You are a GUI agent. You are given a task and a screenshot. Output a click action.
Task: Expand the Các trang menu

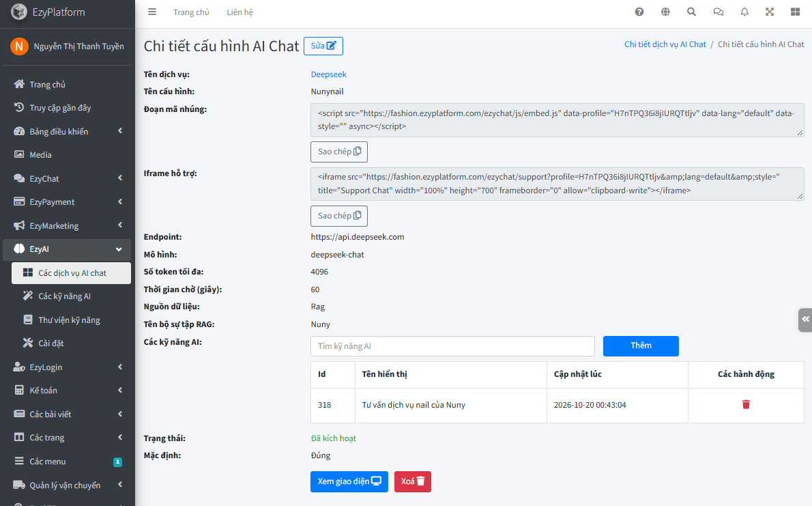66,438
